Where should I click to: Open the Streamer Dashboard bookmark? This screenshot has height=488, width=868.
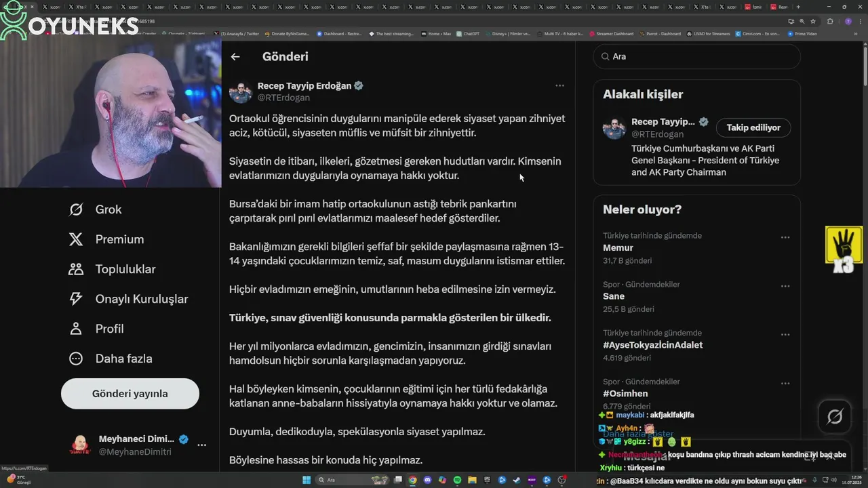tap(611, 34)
